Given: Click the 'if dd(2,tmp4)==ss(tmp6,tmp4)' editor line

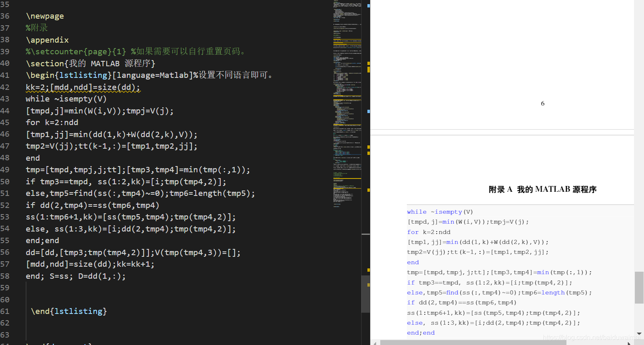Looking at the screenshot, I should pyautogui.click(x=92, y=205).
